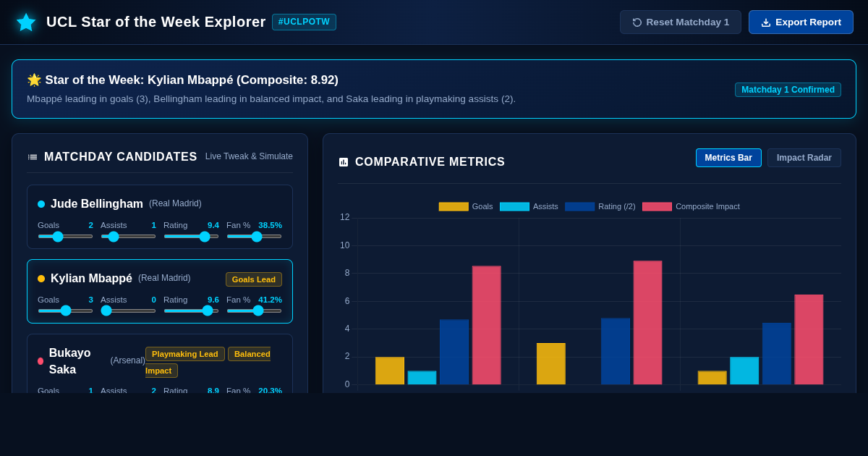Adjust Bellingham's Goals slider
868x456 pixels.
[65, 236]
